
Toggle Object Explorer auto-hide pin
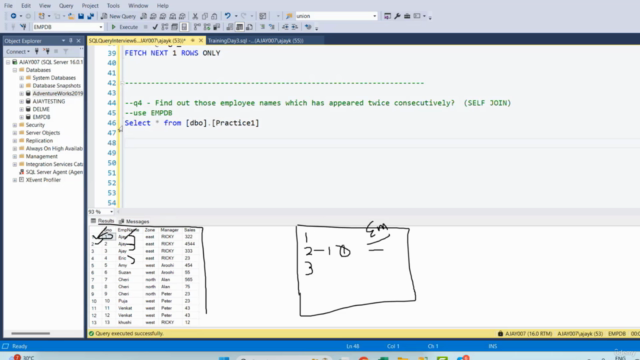[x=71, y=41]
